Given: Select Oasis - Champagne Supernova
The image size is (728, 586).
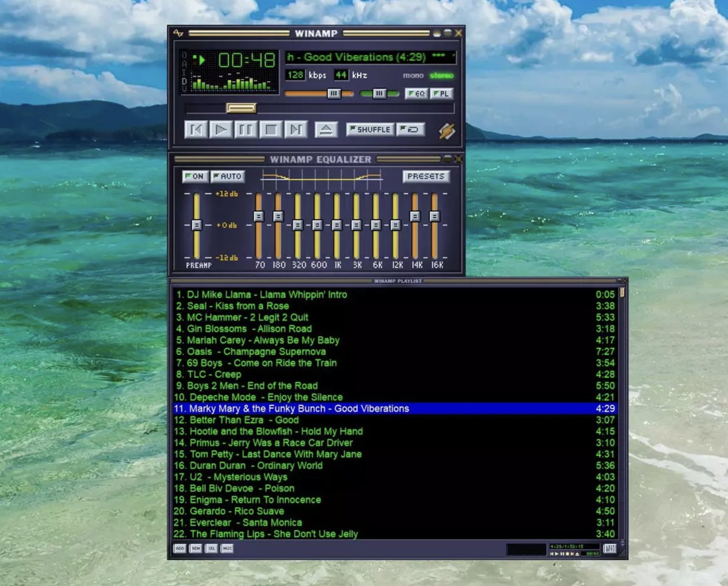Looking at the screenshot, I should coord(395,352).
